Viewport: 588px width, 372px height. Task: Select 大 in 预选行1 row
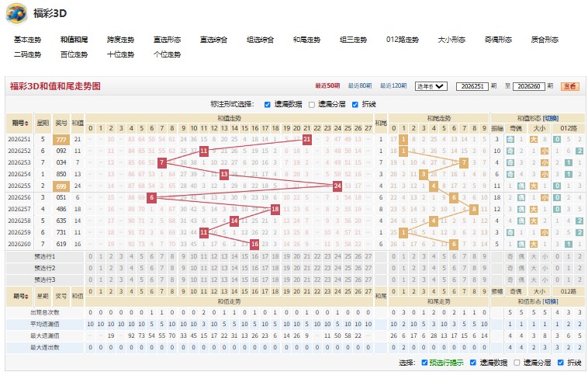[534, 257]
